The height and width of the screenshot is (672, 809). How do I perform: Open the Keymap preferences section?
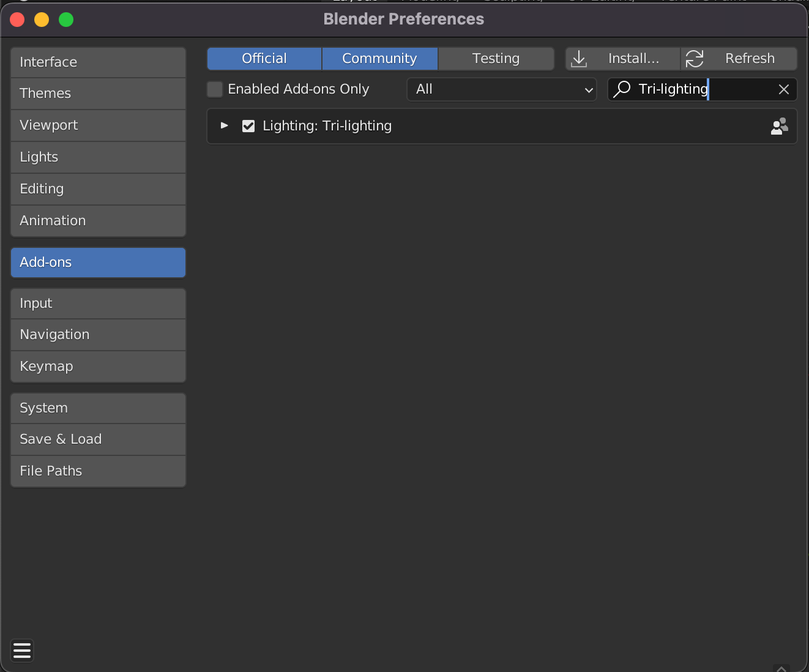point(98,367)
